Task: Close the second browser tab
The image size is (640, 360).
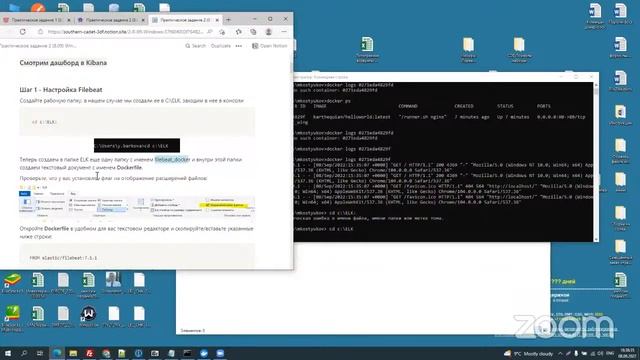Action: click(x=143, y=20)
